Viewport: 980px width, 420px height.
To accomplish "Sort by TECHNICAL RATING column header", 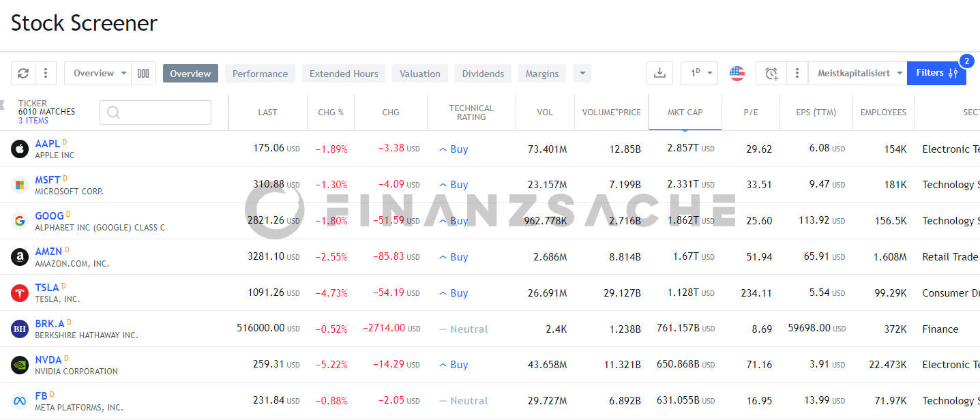I will (471, 112).
